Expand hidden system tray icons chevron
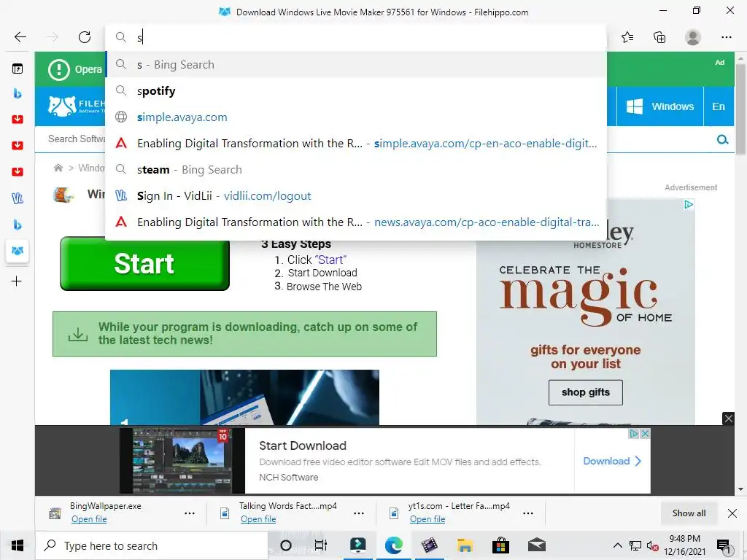This screenshot has height=560, width=747. click(617, 545)
